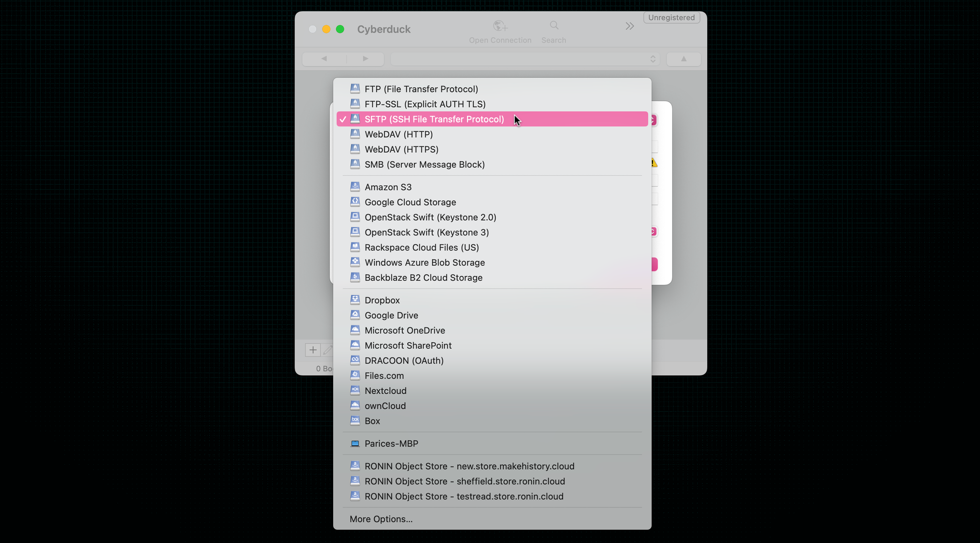
Task: Open the path dropdown in navigation bar
Action: (525, 59)
